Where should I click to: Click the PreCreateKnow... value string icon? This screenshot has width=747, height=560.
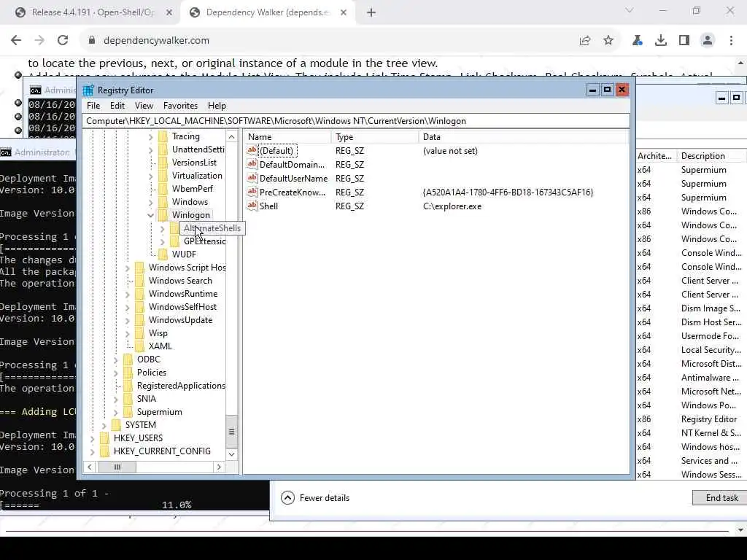point(252,192)
